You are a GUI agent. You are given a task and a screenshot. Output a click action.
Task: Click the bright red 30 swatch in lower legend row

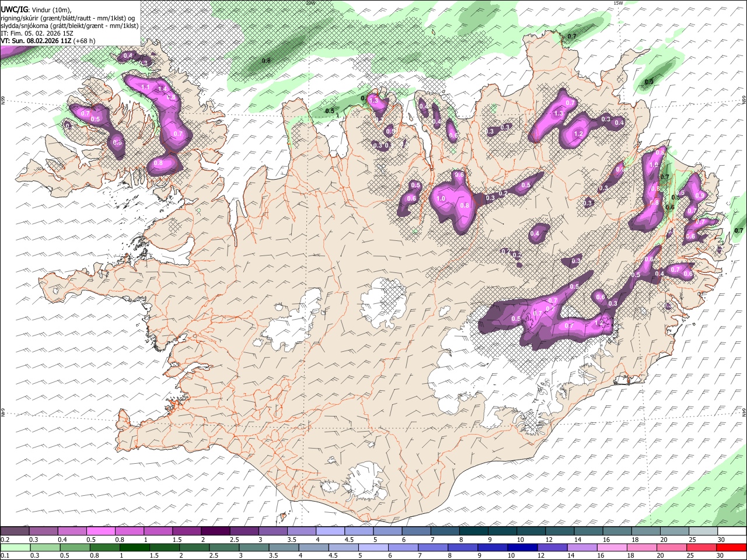(x=732, y=547)
